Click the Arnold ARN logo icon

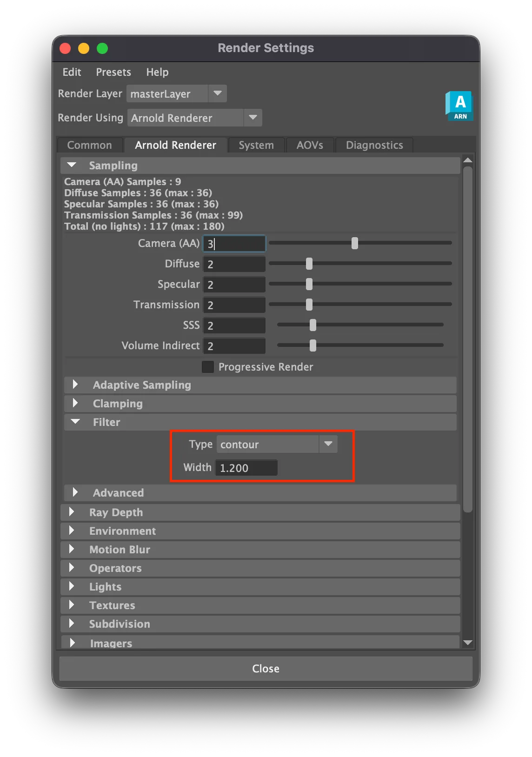(459, 106)
